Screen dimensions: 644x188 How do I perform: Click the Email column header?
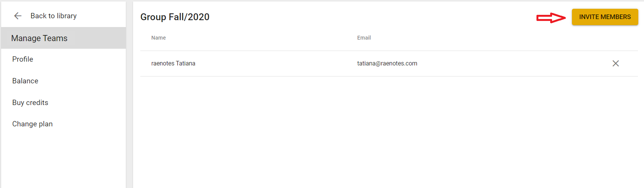[364, 38]
